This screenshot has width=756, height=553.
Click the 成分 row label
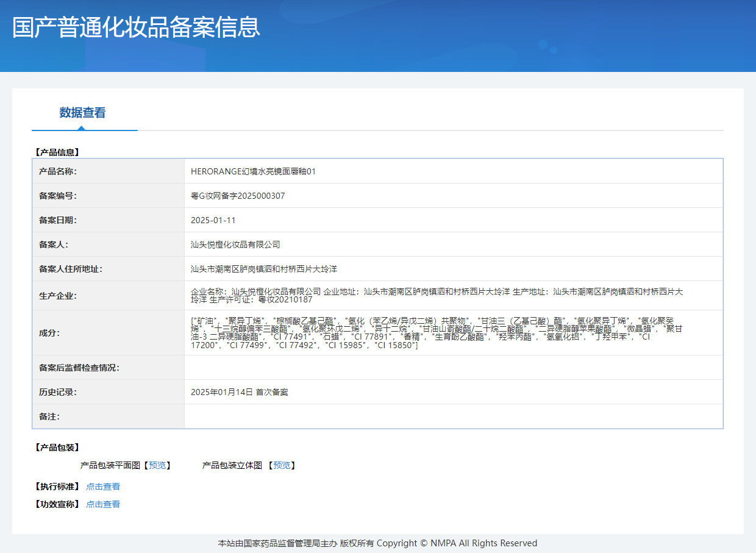[x=49, y=333]
